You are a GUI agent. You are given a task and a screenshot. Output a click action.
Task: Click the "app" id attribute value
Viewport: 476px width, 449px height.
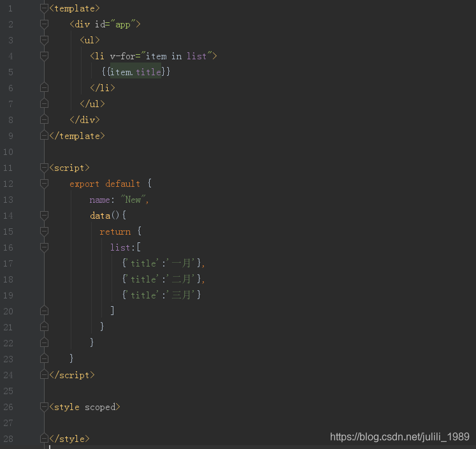pyautogui.click(x=122, y=24)
